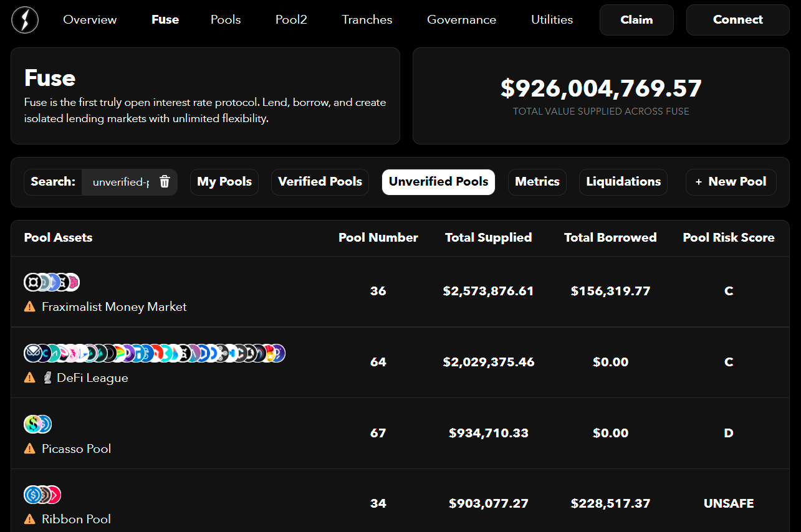Open the Pools navigation tab
This screenshot has height=532, width=801.
(x=226, y=20)
